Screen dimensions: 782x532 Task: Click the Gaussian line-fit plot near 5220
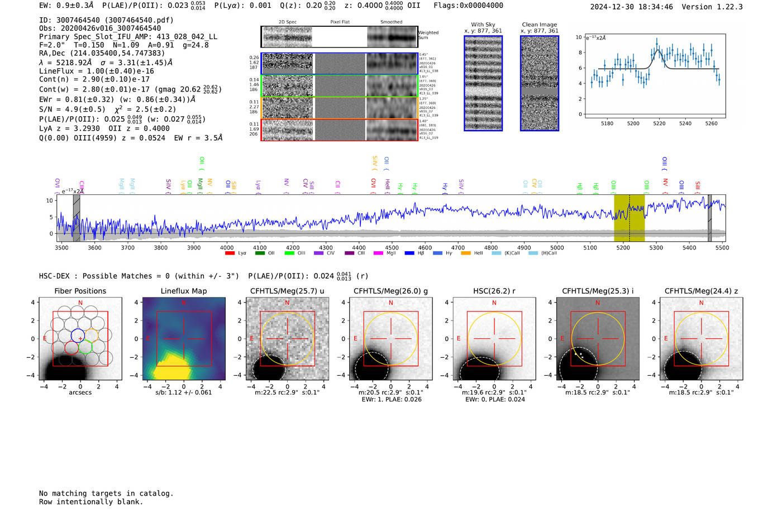click(x=655, y=76)
